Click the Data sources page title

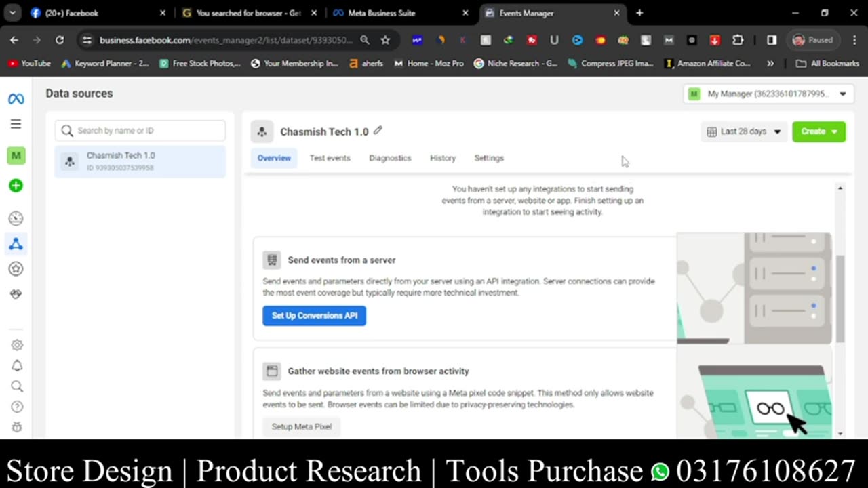[x=79, y=94]
